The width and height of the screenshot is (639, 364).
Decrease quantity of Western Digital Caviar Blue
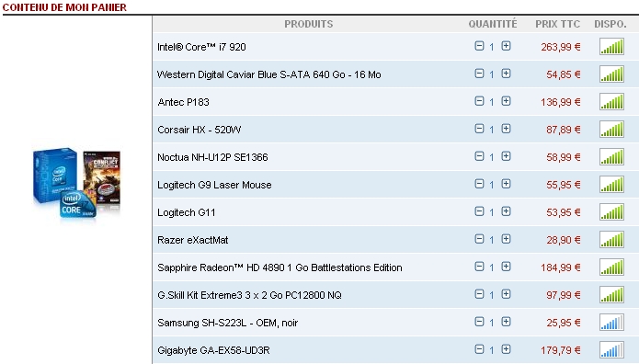pyautogui.click(x=479, y=74)
